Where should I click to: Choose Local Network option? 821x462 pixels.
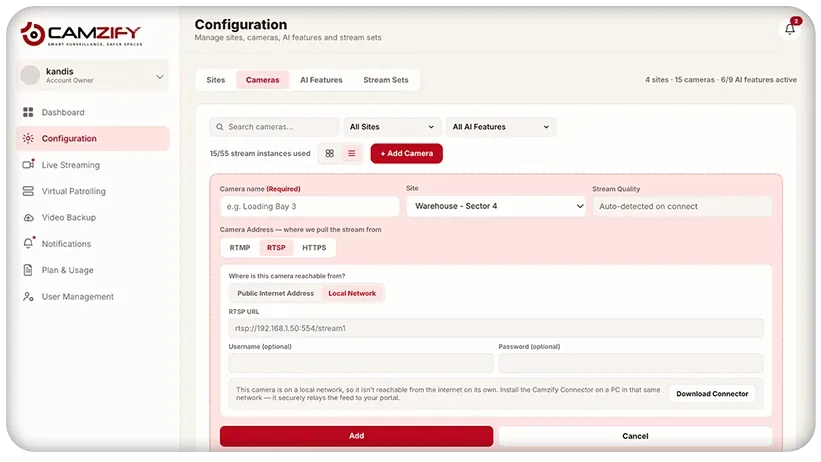352,293
